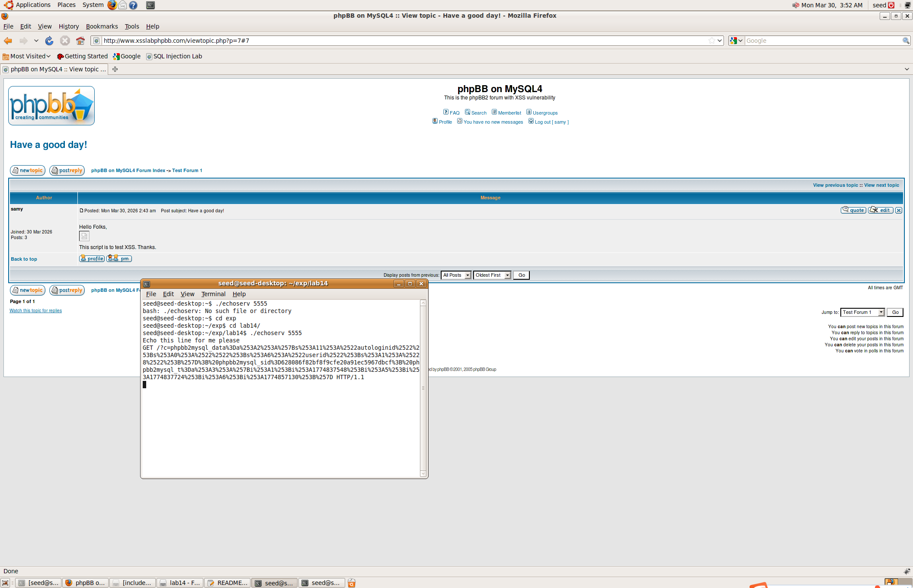
Task: Open the Terminal menu in the terminal window
Action: pos(213,294)
